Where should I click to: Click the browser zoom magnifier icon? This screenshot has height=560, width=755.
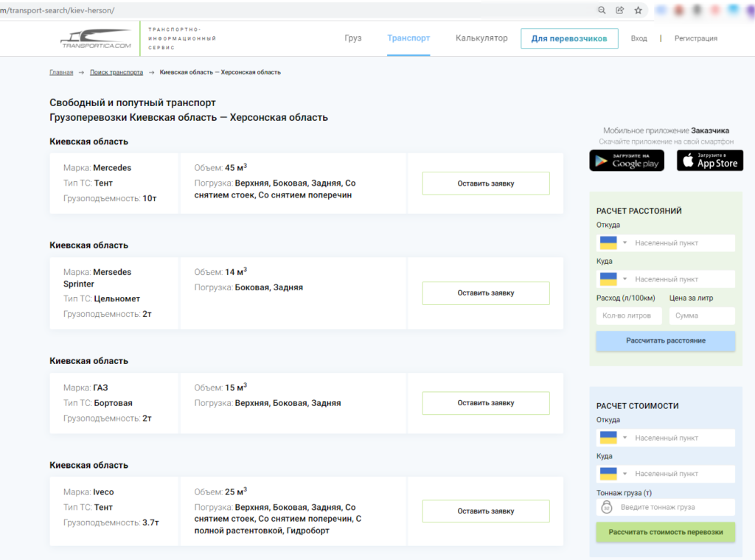[x=602, y=10]
